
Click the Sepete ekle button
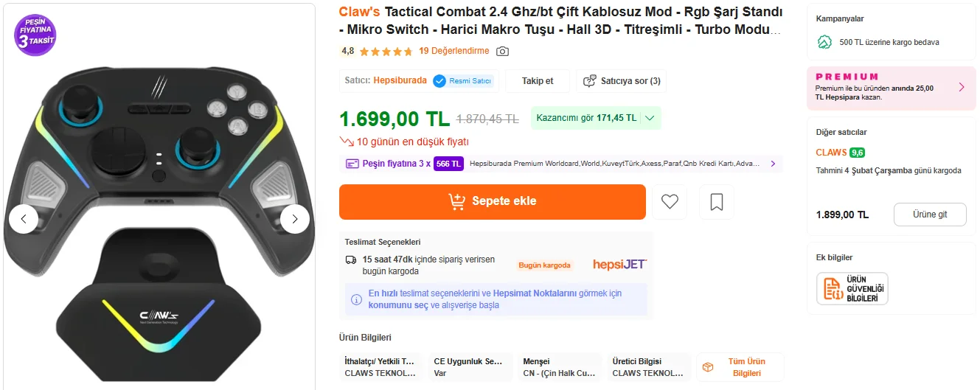492,201
